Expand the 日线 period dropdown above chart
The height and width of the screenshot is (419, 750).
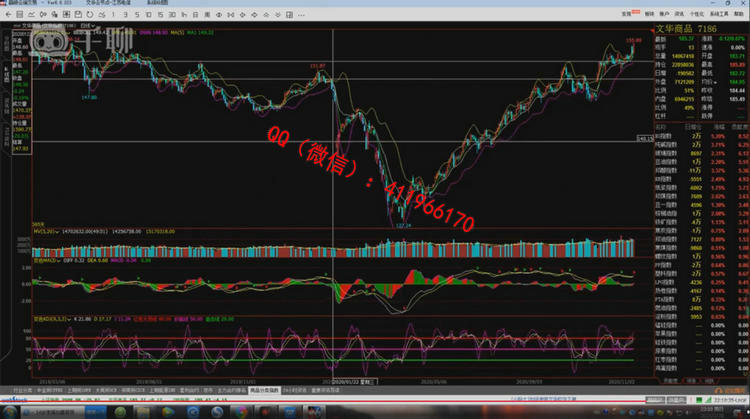pos(88,26)
